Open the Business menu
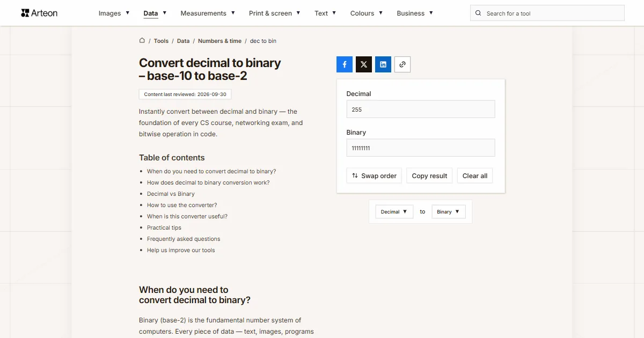The image size is (644, 338). 415,13
